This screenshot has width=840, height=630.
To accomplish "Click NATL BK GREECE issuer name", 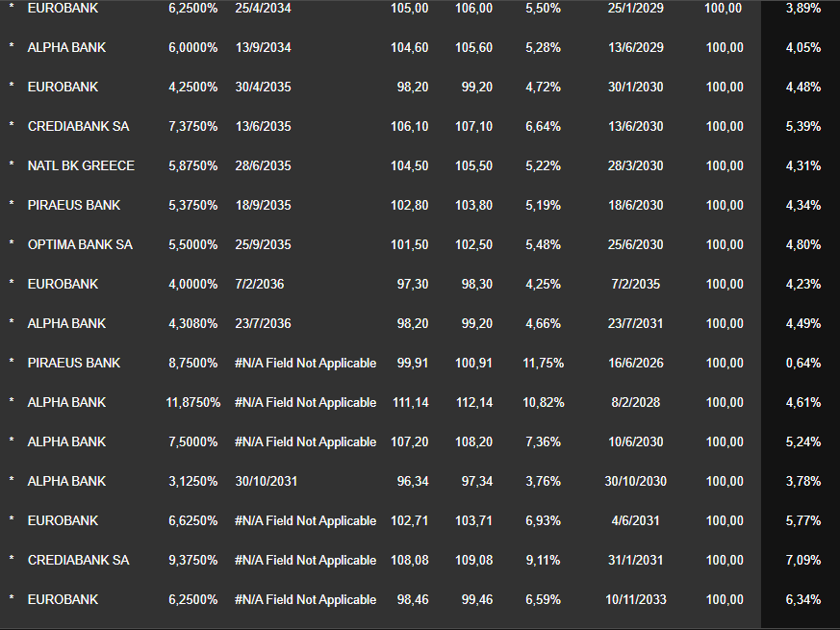I will tap(81, 165).
